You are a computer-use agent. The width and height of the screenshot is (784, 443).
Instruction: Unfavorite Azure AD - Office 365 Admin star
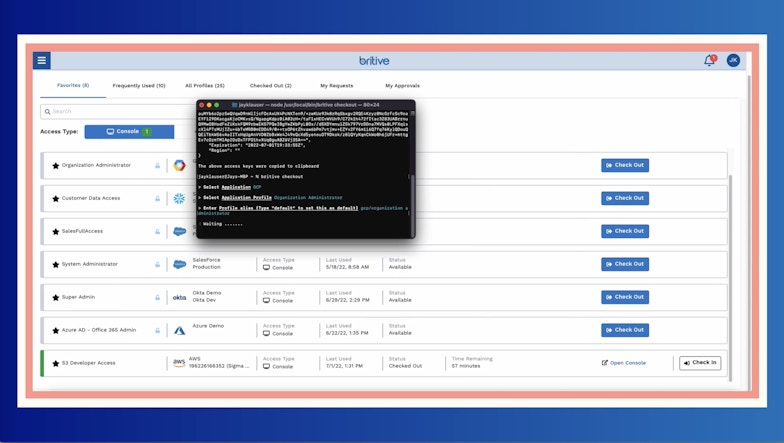click(x=56, y=330)
